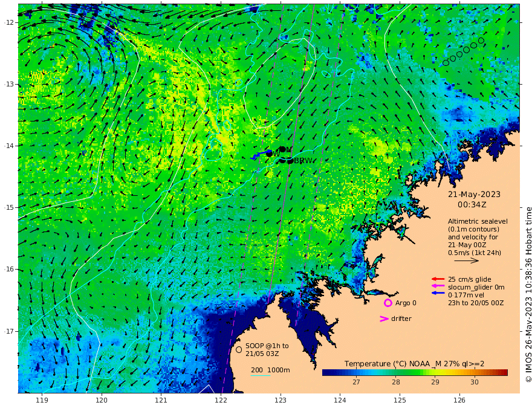Click the SOOP open circle legend symbol
Screen dimensions: 532x411
(239, 349)
